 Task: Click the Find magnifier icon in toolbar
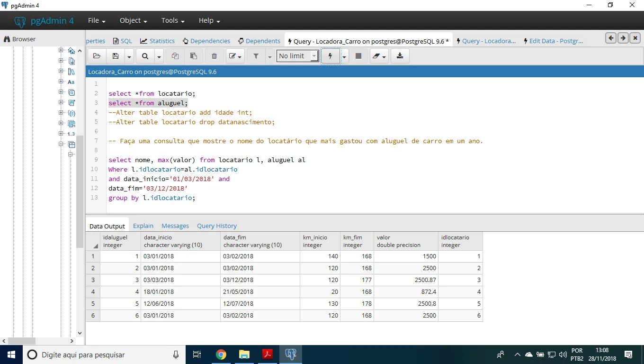coord(145,56)
